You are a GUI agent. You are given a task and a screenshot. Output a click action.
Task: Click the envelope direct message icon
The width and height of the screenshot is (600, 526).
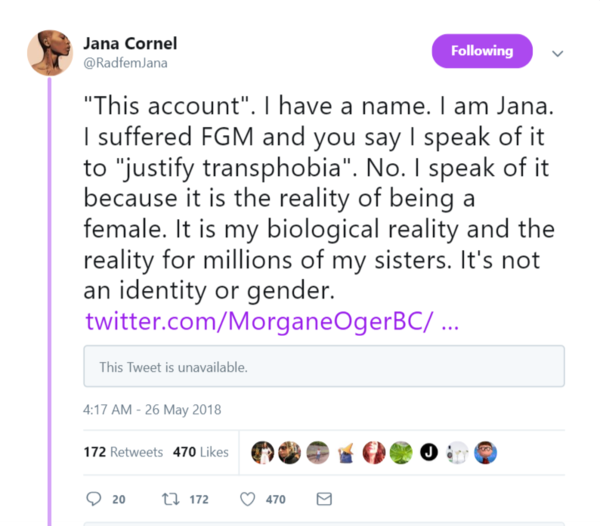coord(323,499)
